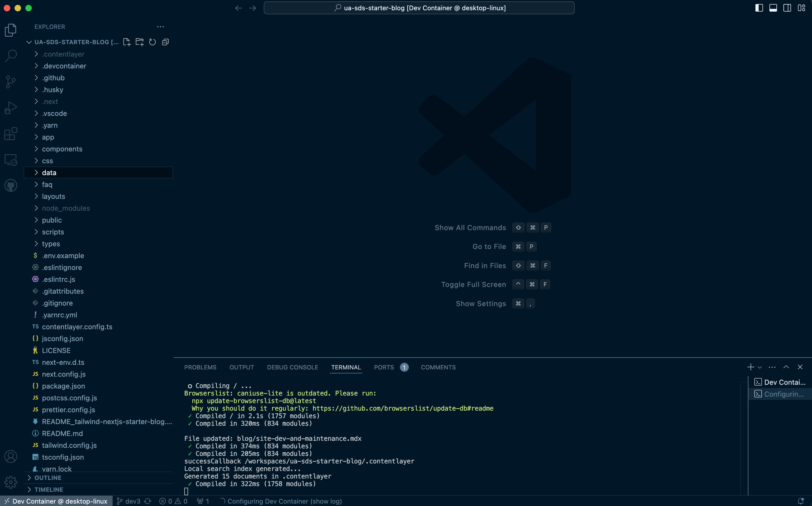812x506 pixels.
Task: Click Configuring Dev Container (show log)
Action: tap(281, 501)
